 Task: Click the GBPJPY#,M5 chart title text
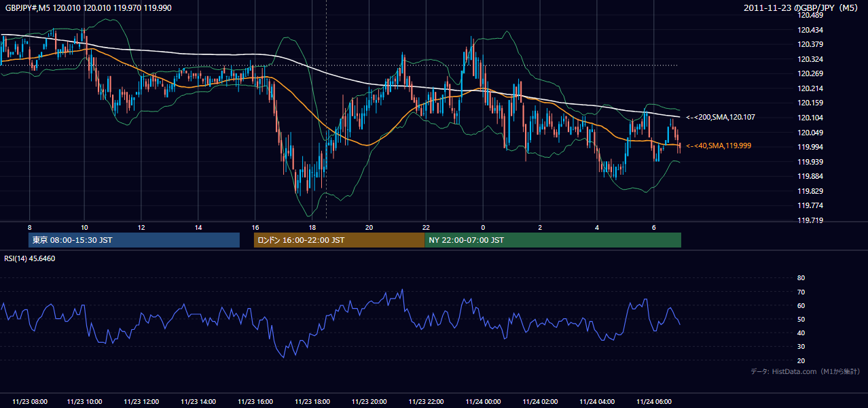pos(88,8)
